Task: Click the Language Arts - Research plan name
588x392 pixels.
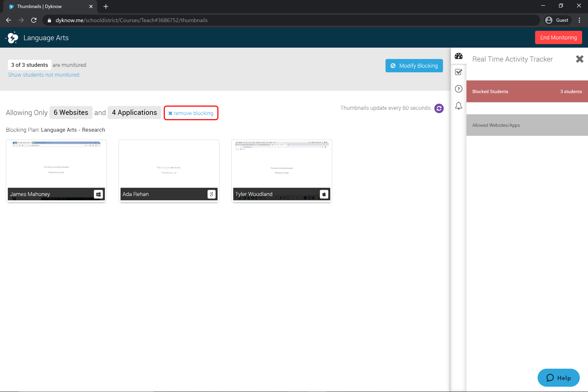Action: [73, 130]
